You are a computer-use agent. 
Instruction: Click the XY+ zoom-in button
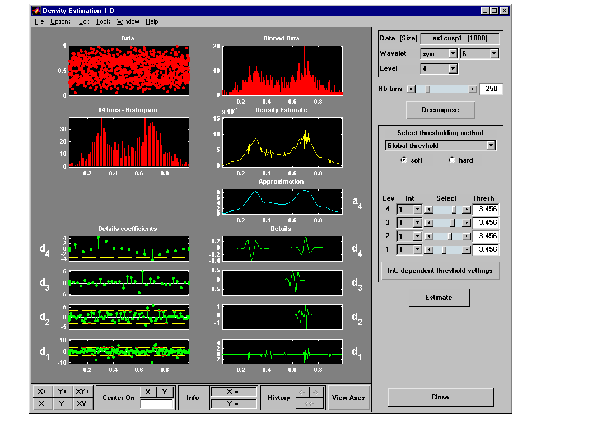(x=83, y=390)
